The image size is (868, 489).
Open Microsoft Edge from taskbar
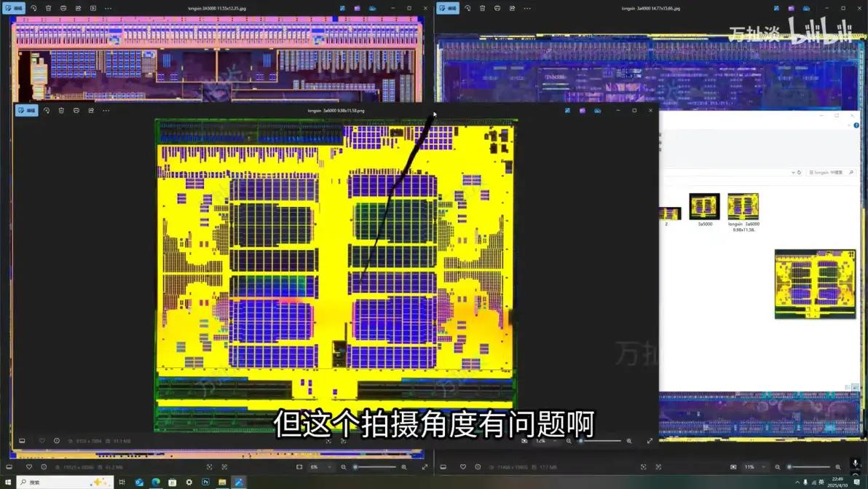point(156,482)
